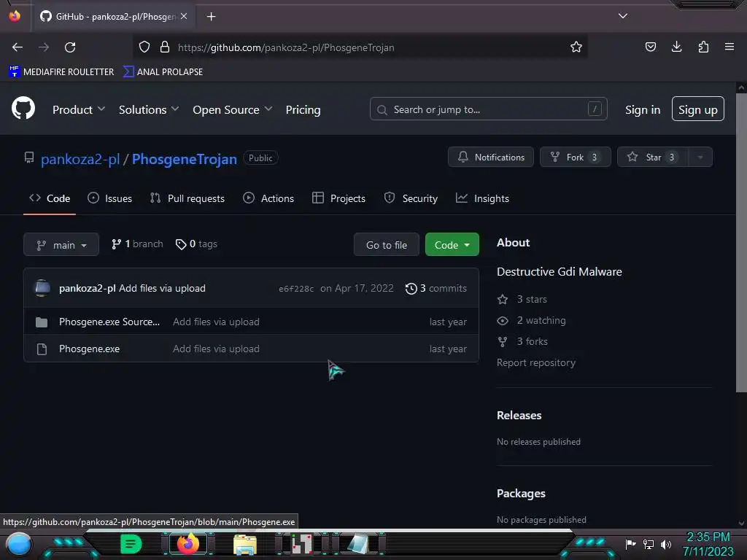This screenshot has width=747, height=560.
Task: Click the padlock site security icon
Action: 165,47
